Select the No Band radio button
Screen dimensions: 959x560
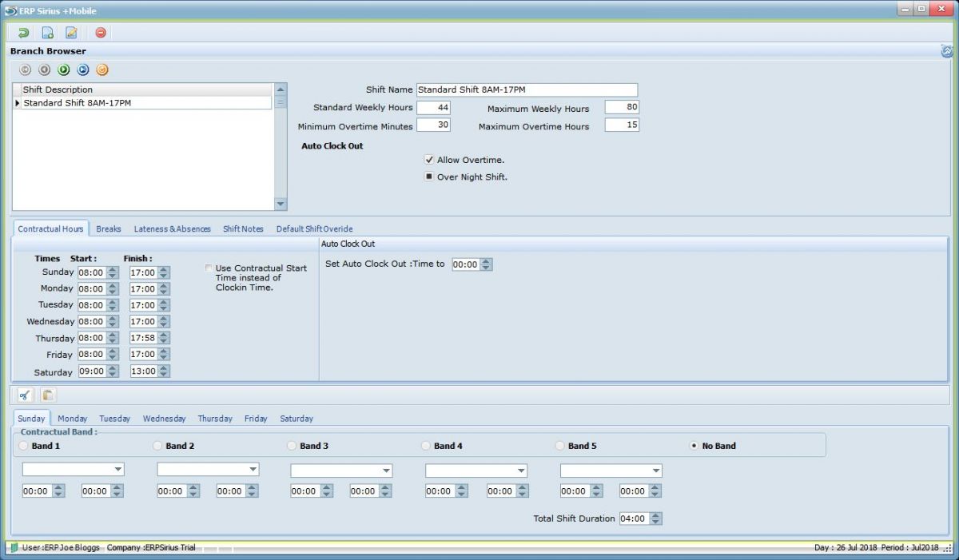tap(694, 446)
